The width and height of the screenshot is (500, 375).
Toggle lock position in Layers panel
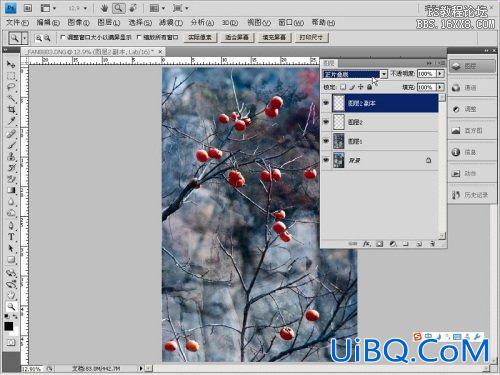pos(360,87)
